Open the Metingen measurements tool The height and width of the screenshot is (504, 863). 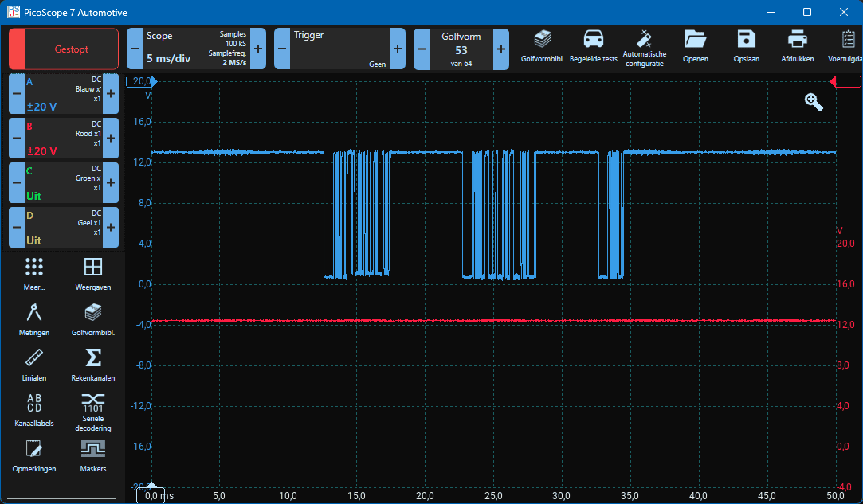pos(34,318)
